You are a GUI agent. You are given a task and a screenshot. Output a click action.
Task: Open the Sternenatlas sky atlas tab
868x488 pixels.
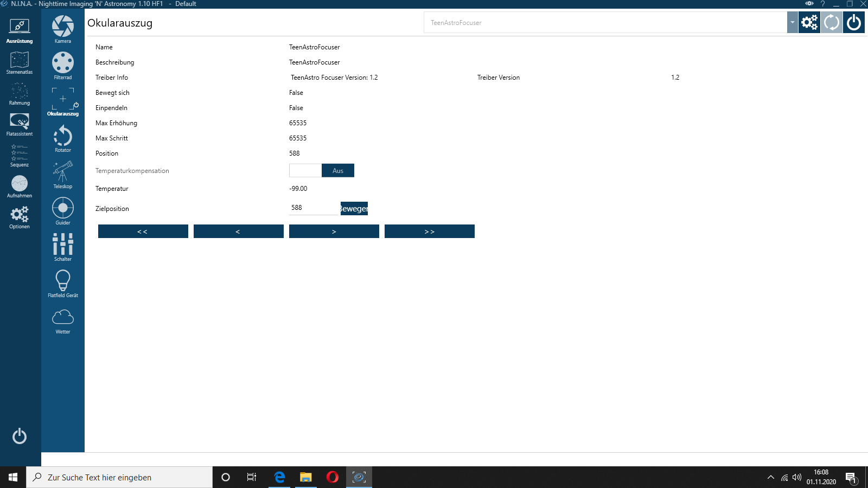tap(20, 62)
